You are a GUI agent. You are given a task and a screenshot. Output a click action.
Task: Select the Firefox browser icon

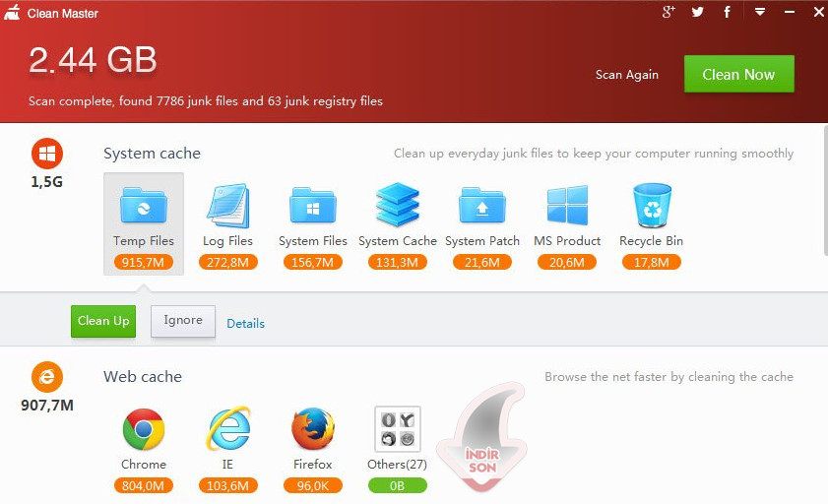click(x=313, y=428)
